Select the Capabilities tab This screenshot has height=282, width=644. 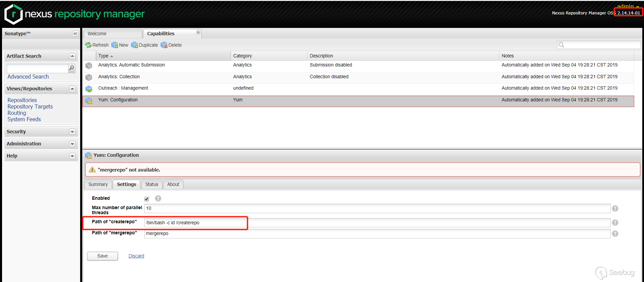pos(172,34)
